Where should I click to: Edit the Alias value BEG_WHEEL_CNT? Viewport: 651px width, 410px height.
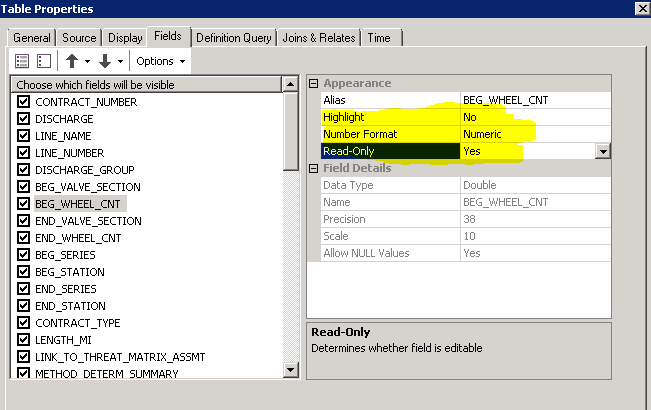pos(535,100)
